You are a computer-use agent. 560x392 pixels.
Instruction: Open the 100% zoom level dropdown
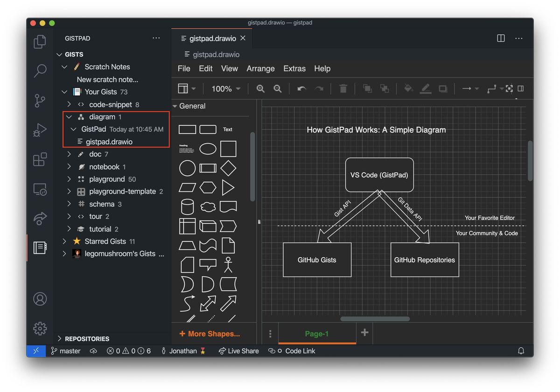click(x=226, y=89)
